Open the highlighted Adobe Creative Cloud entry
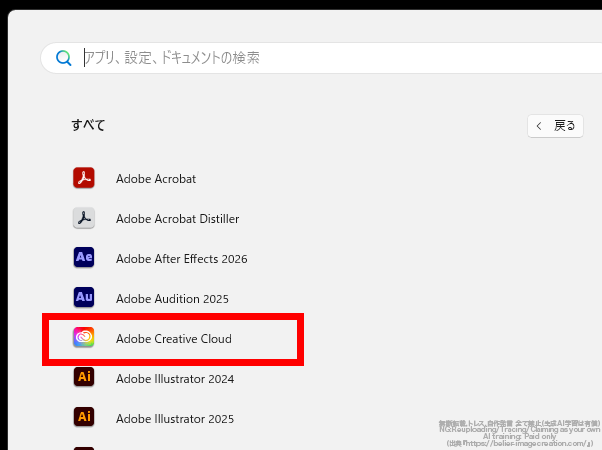Screen dimensions: 602x450 click(x=173, y=339)
